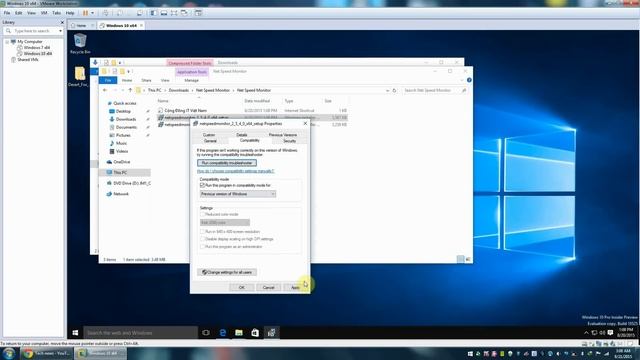Open File Explorer from guest taskbar
This screenshot has width=640, height=360.
coord(239,333)
